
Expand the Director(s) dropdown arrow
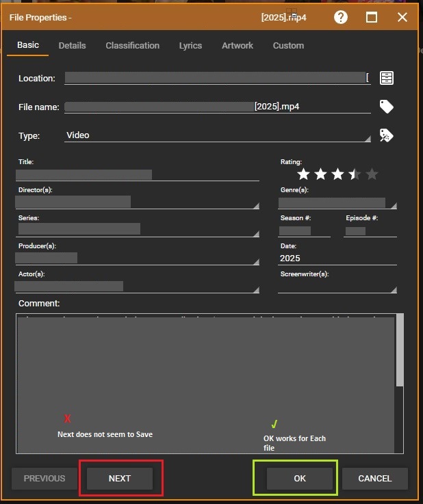256,206
